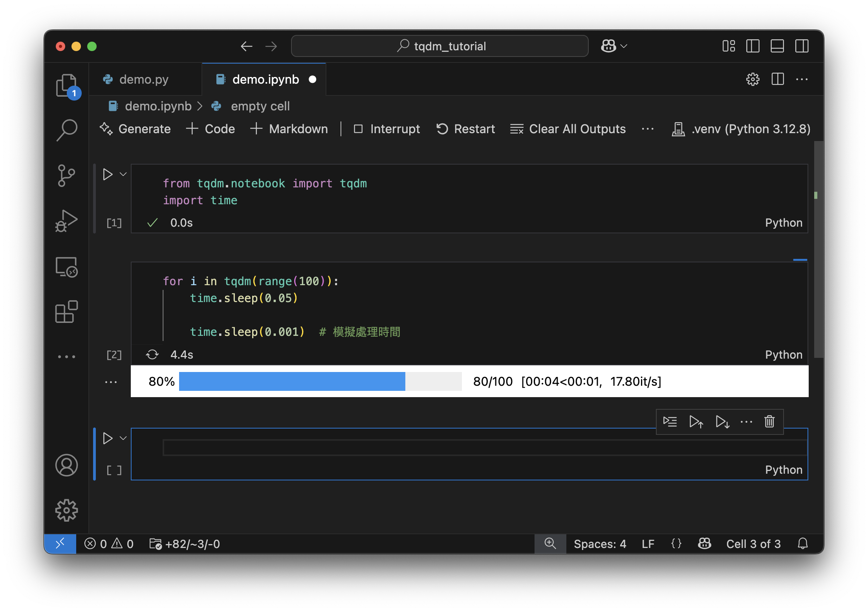The width and height of the screenshot is (868, 612).
Task: Clear All Outputs of the notebook
Action: 568,129
